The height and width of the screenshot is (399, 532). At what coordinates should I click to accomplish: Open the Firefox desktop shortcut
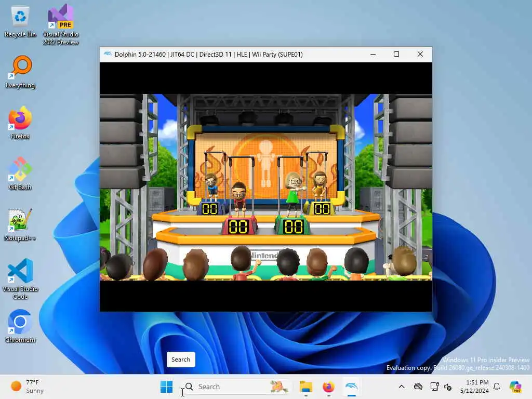coord(20,123)
